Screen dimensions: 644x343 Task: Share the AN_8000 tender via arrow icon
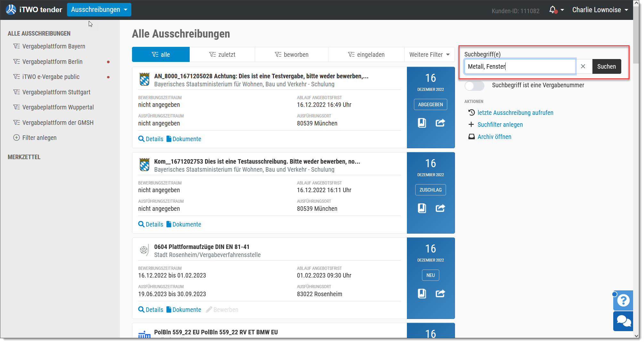pyautogui.click(x=440, y=123)
